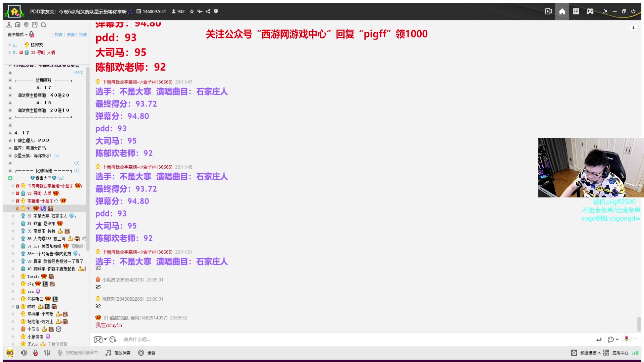Select user 勾栏听曲 in the room list
644x362 pixels.
[x=35, y=299]
